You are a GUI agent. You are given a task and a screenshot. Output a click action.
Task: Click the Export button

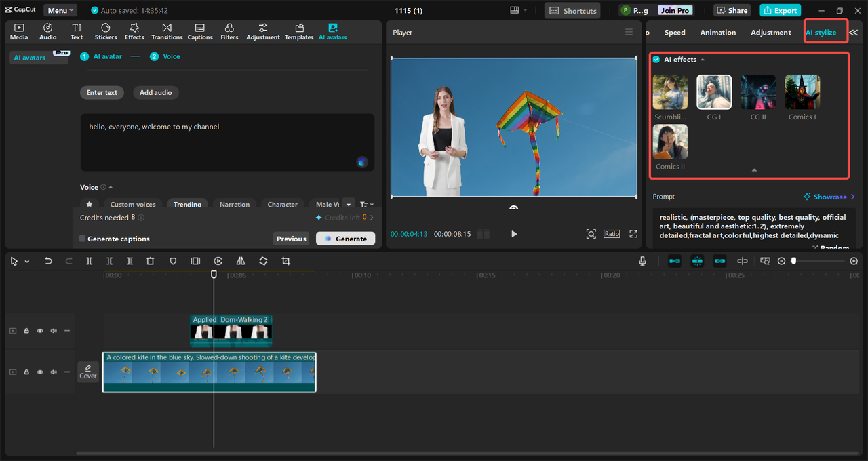tap(780, 10)
